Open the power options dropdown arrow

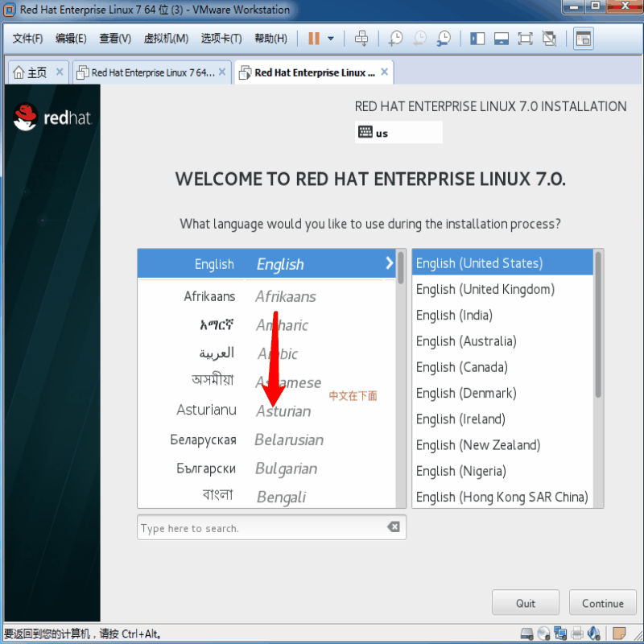[331, 39]
